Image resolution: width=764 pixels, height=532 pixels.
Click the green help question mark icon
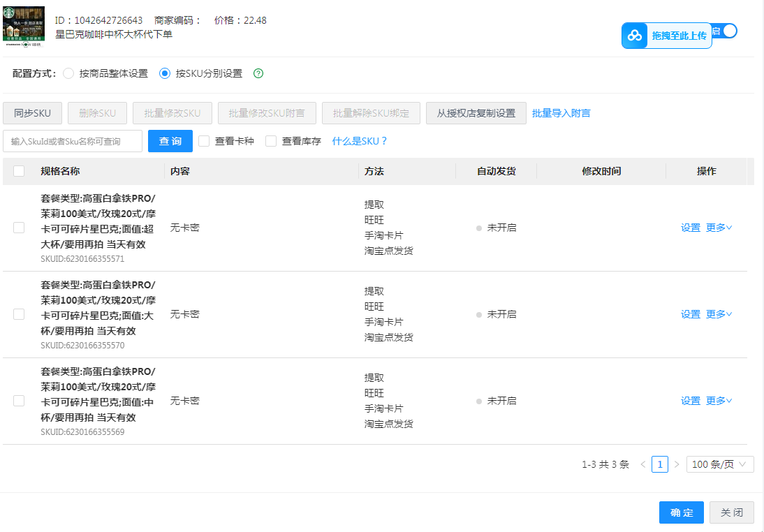point(258,73)
